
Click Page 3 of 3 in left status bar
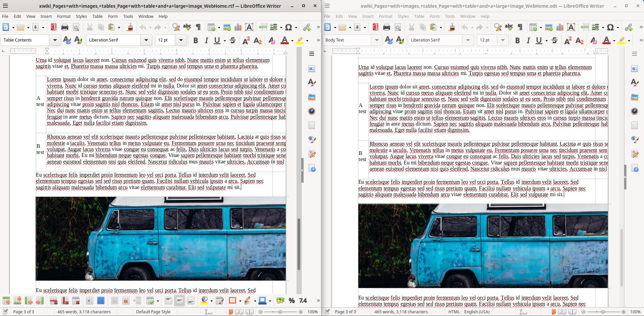(x=24, y=312)
